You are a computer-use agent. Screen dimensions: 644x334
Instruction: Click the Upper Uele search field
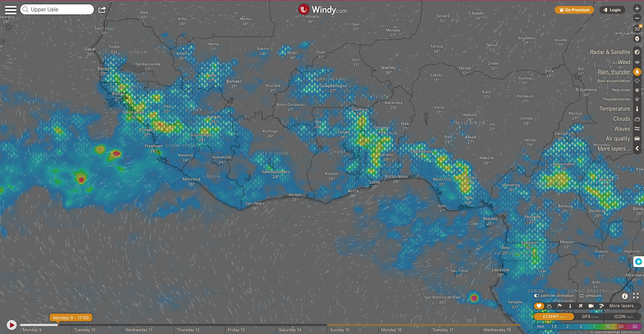pyautogui.click(x=57, y=9)
